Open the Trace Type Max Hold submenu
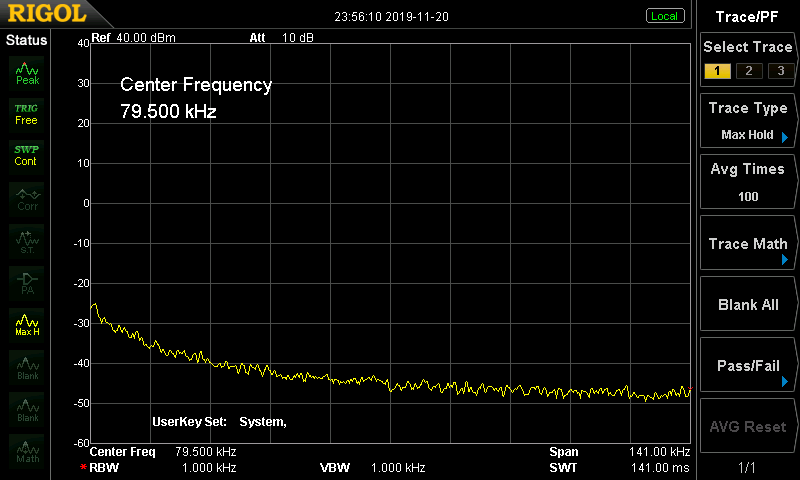Viewport: 800px width, 480px height. [x=748, y=121]
